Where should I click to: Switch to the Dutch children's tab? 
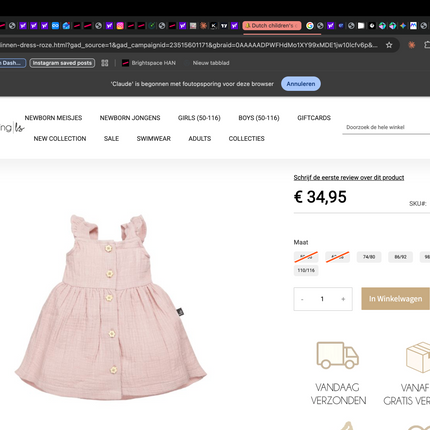click(x=272, y=26)
